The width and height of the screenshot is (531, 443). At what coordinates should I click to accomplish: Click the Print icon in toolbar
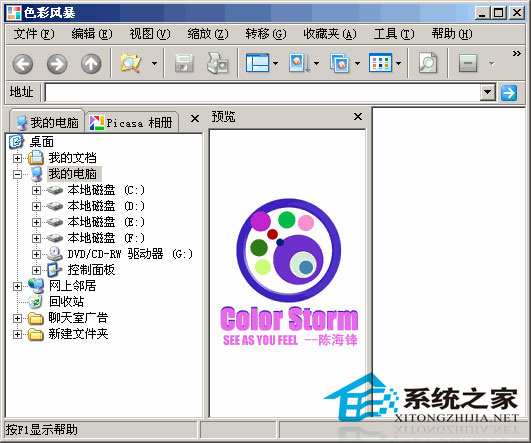pos(217,63)
